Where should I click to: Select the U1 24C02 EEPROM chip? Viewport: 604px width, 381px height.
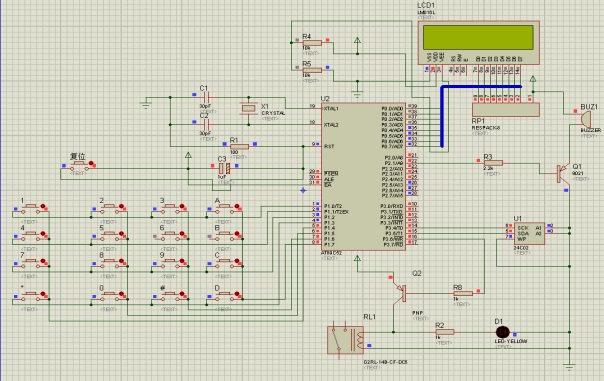point(529,233)
